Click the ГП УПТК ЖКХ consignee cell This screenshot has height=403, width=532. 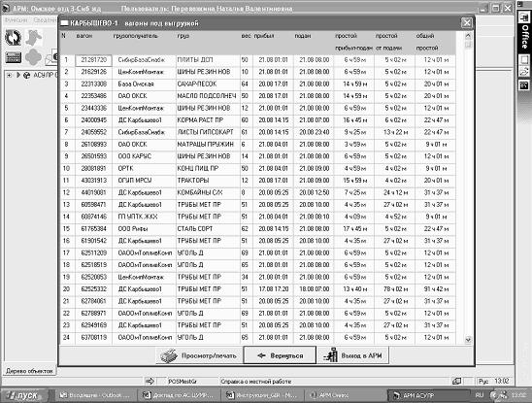pos(145,217)
